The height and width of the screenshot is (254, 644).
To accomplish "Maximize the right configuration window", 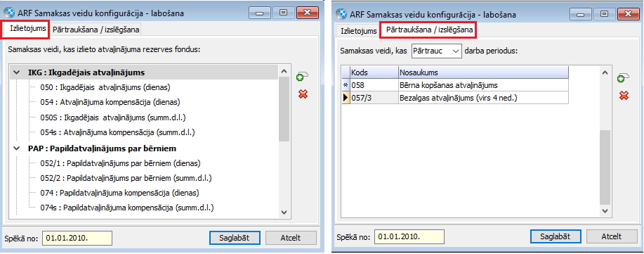I will pyautogui.click(x=603, y=13).
